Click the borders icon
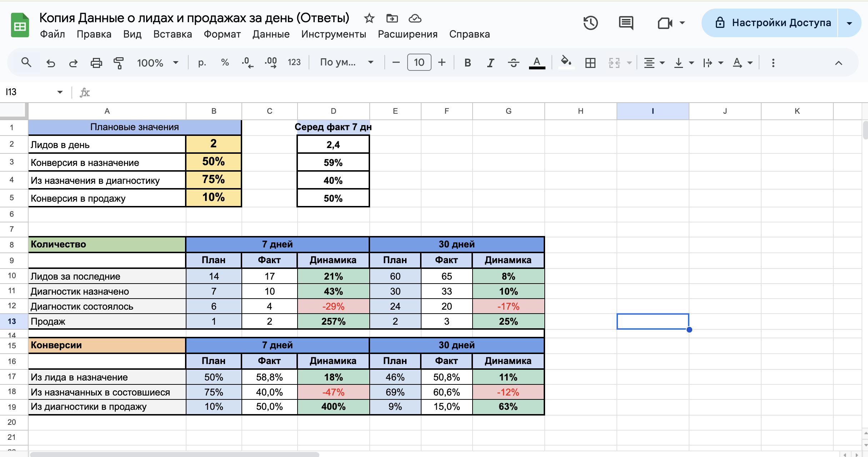This screenshot has width=868, height=457. [x=590, y=63]
